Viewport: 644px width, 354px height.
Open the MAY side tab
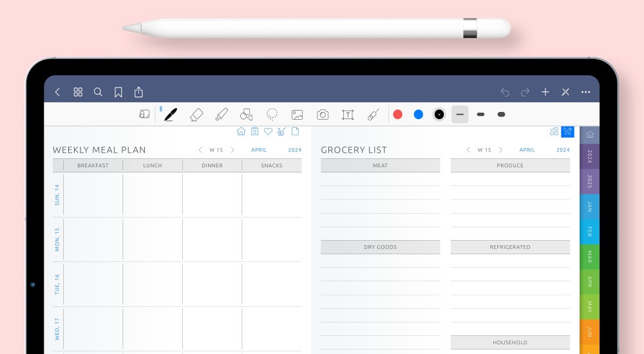coord(590,307)
